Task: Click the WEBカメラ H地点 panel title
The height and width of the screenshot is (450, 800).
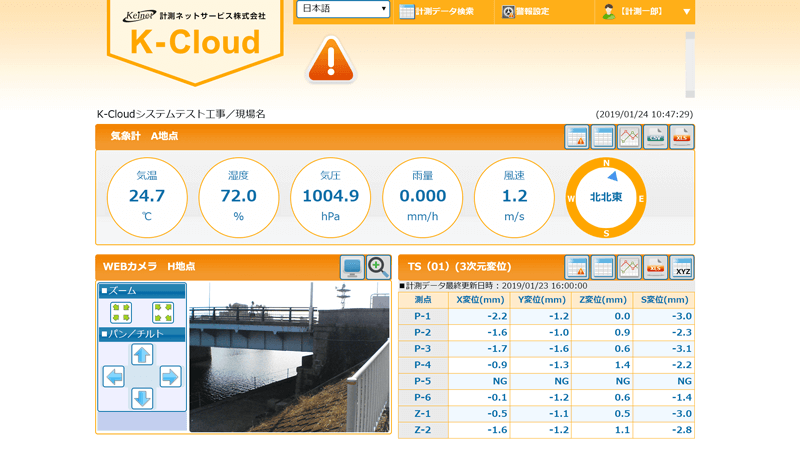Action: (x=149, y=267)
